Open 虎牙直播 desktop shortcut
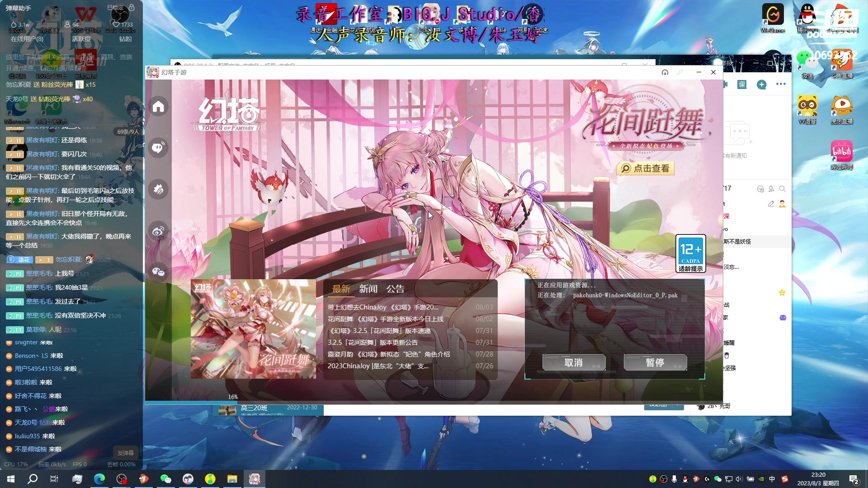This screenshot has width=868, height=488. [x=842, y=110]
